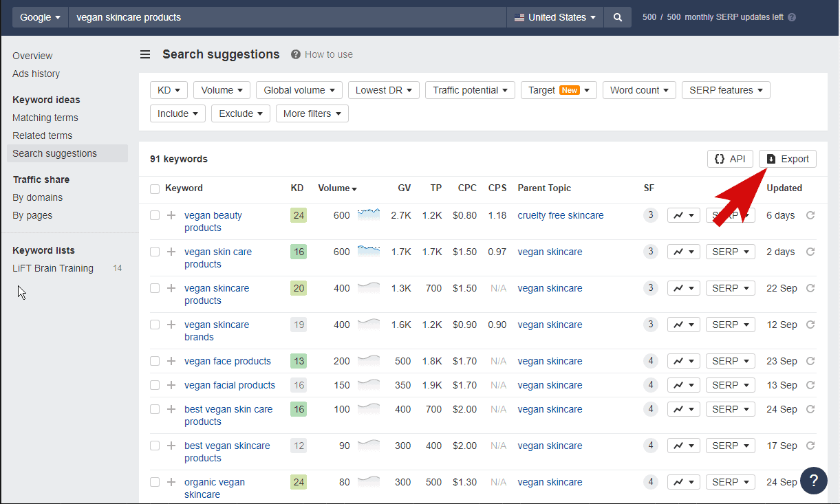The image size is (840, 504).
Task: Check the 'vegan skincare brands' row checkbox
Action: click(155, 325)
